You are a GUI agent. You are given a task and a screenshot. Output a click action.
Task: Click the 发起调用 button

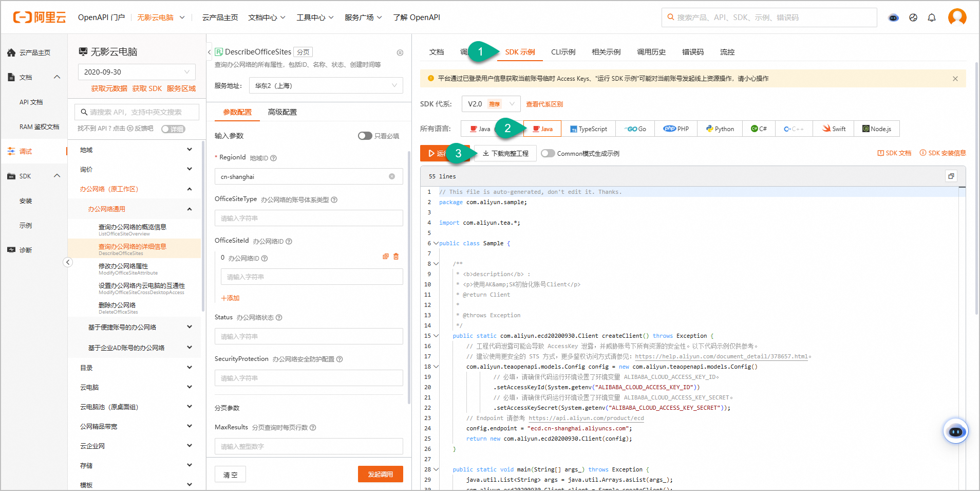381,474
